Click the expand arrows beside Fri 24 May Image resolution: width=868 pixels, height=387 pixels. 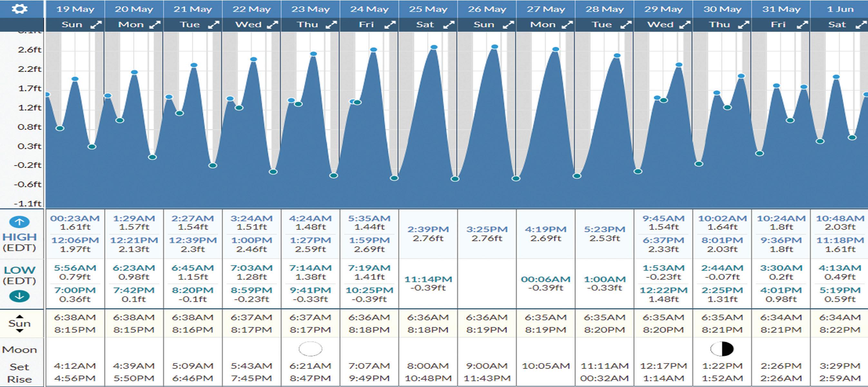[x=390, y=25]
